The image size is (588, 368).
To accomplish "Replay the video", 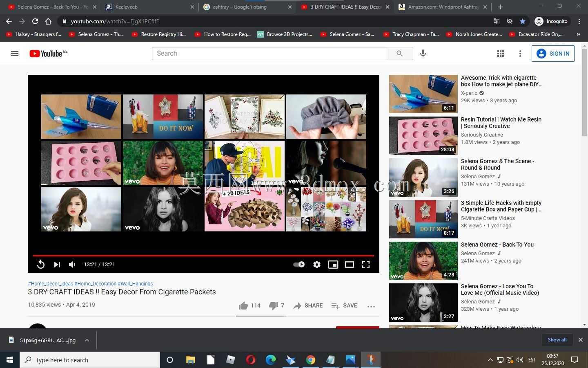I will [40, 265].
